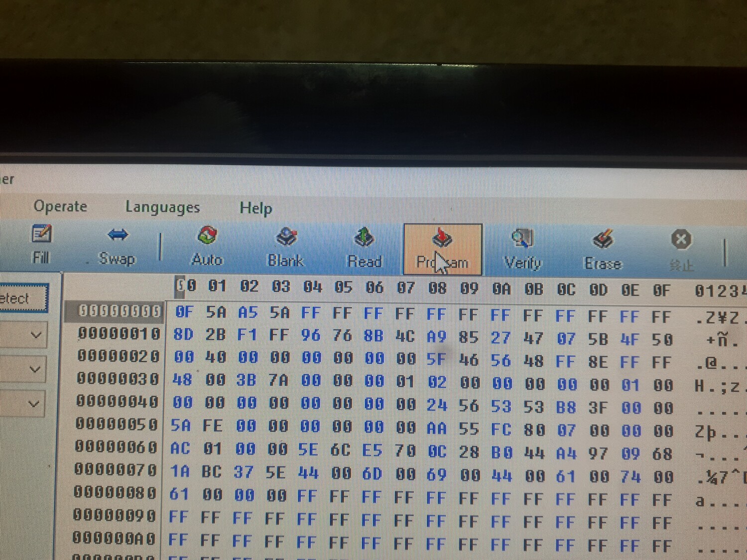Select the highlighted 00000000 address row
Screen dimensions: 747x560
(120, 311)
